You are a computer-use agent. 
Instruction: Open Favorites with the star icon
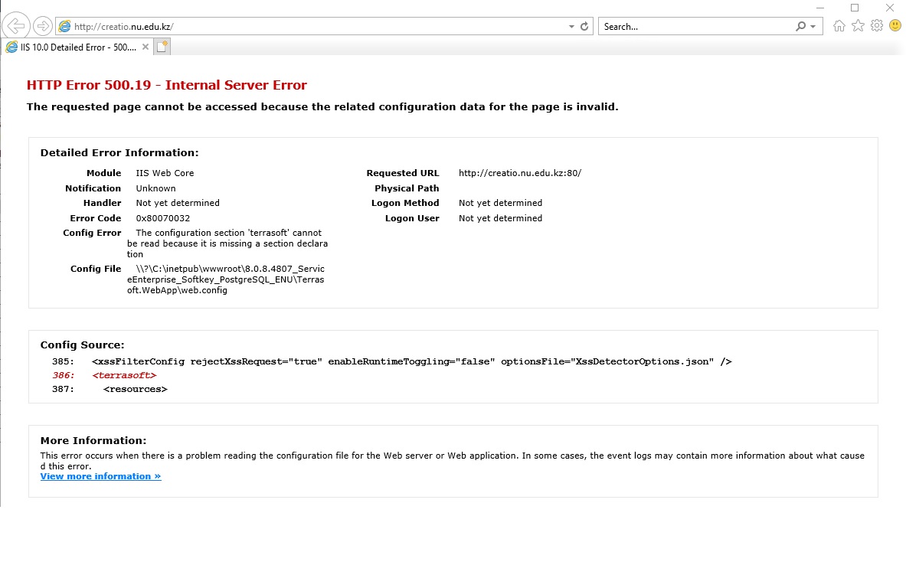click(858, 25)
